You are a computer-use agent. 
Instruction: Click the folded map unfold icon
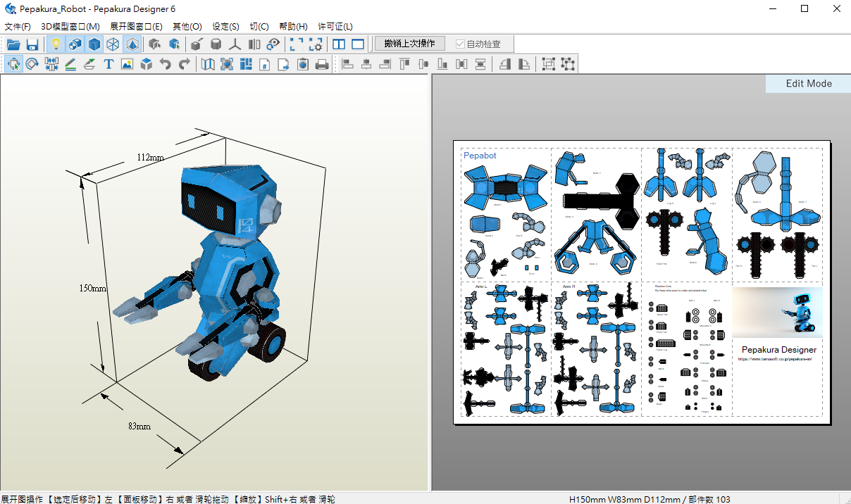click(x=208, y=64)
